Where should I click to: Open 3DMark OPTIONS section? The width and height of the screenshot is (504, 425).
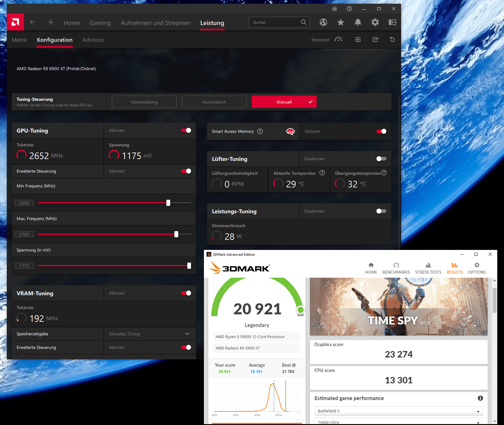[x=477, y=268]
